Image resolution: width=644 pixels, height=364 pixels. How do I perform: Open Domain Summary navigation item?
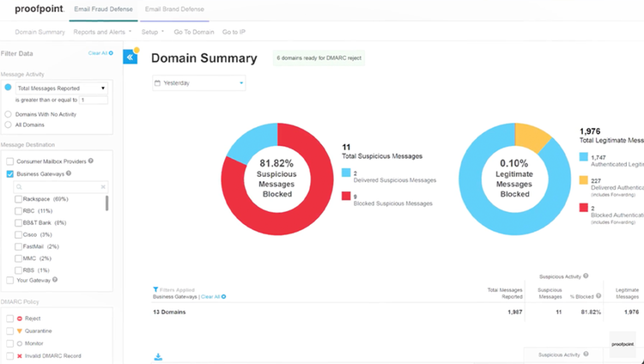39,32
